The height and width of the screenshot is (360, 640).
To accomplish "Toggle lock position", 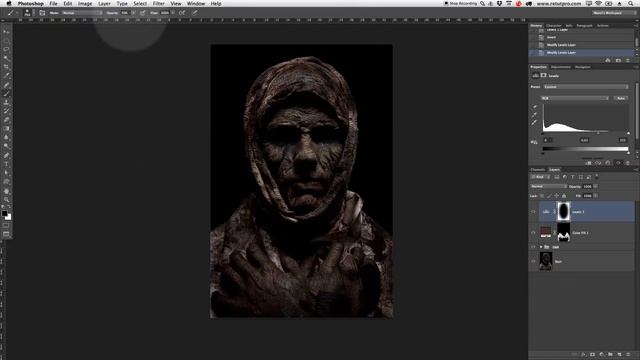I will 557,196.
